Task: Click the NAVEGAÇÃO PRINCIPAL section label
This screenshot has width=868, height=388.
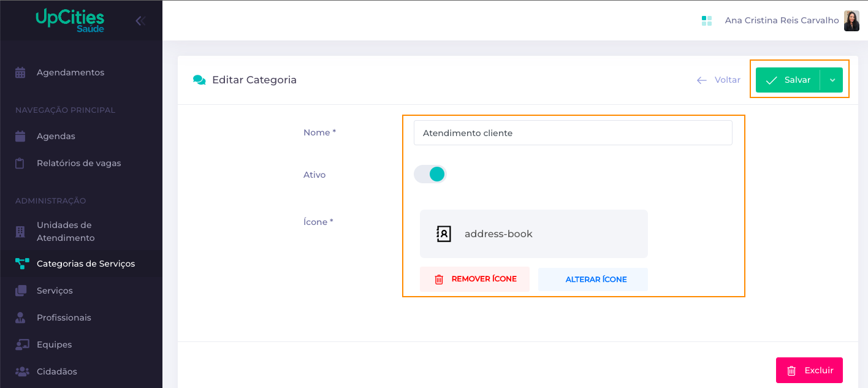Action: click(x=65, y=110)
